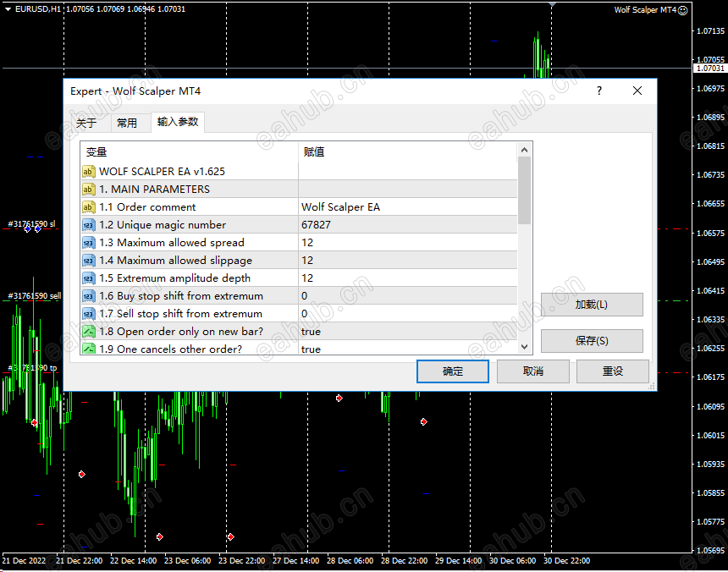Click the integer icon beside 1.3 Maximum allowed spread
The height and width of the screenshot is (572, 728).
(x=88, y=243)
